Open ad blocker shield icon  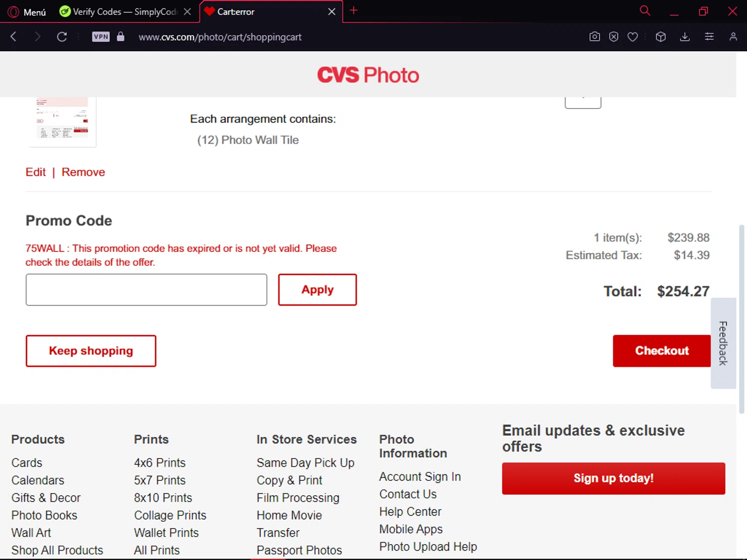614,36
